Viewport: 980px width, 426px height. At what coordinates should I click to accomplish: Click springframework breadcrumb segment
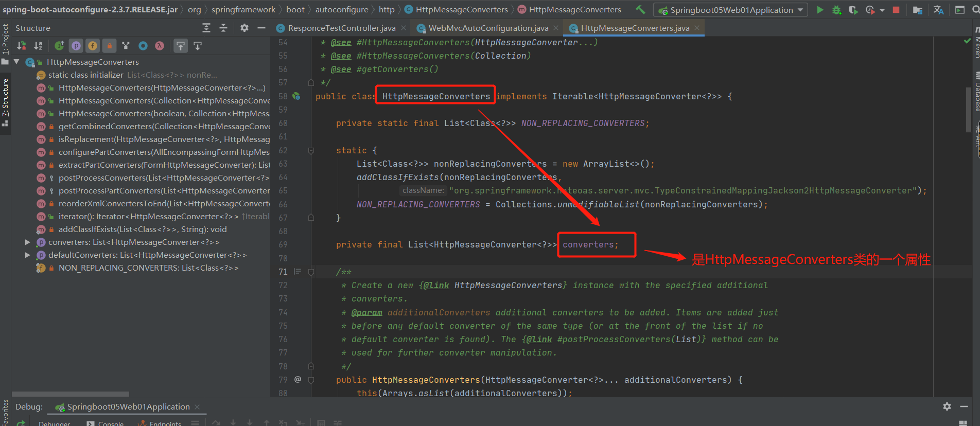pyautogui.click(x=243, y=9)
